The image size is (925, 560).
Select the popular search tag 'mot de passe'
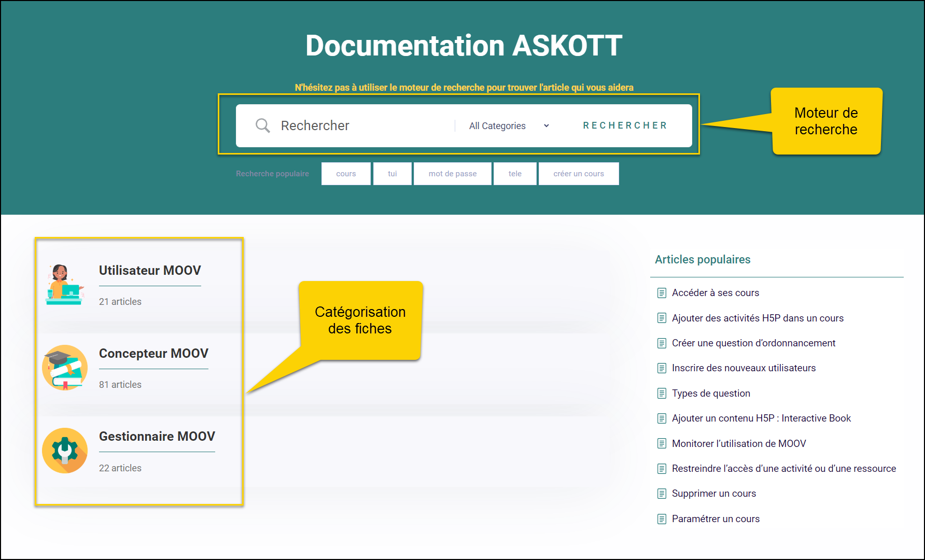(x=453, y=174)
